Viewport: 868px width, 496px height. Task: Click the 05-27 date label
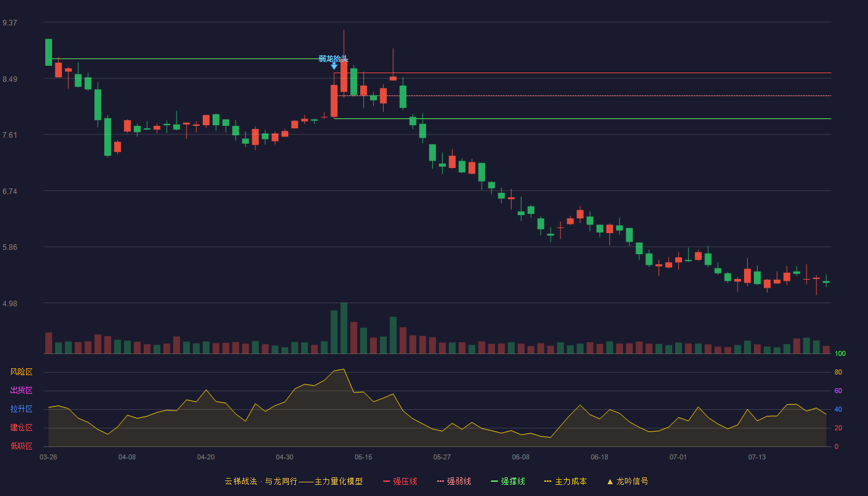coord(442,457)
